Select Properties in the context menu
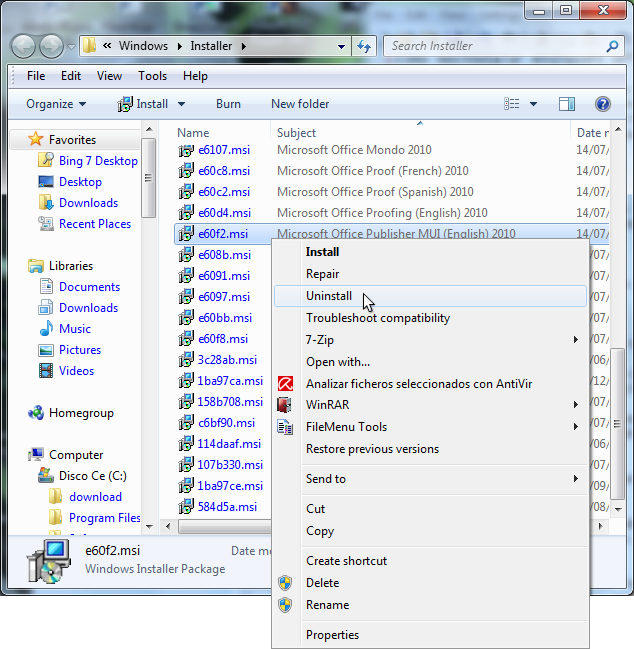 tap(430, 635)
